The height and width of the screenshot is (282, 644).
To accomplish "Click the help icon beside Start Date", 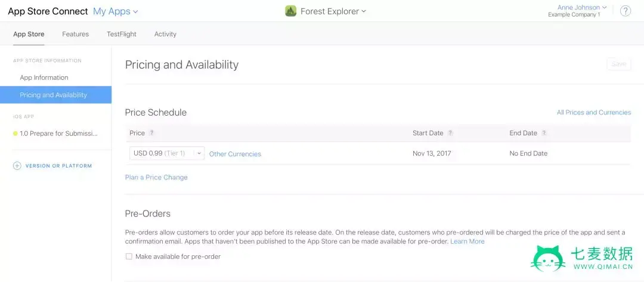I will [x=450, y=133].
